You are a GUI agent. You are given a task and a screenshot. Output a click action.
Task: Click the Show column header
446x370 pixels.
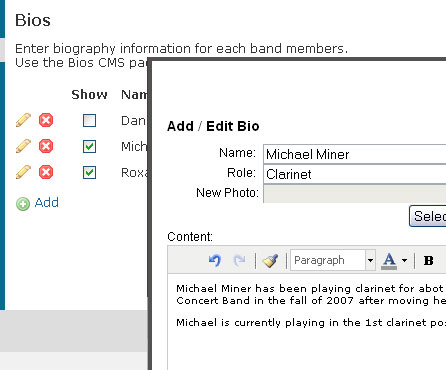pyautogui.click(x=89, y=95)
